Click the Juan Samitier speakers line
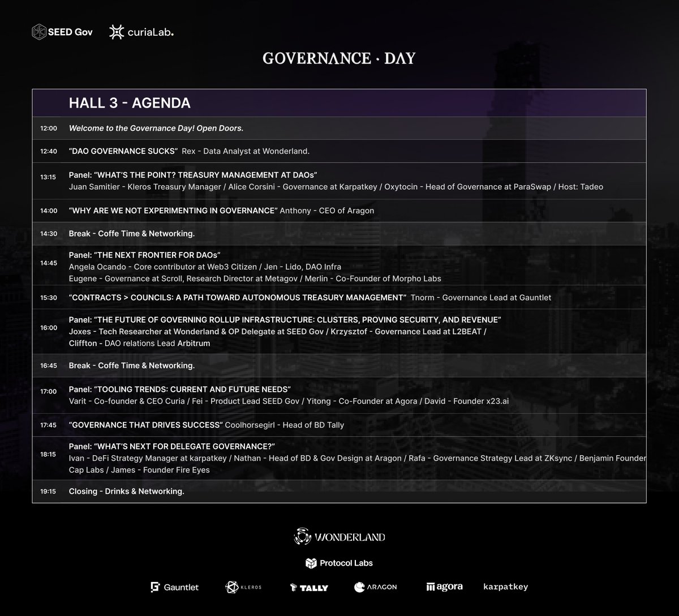The height and width of the screenshot is (616, 679). pyautogui.click(x=336, y=187)
